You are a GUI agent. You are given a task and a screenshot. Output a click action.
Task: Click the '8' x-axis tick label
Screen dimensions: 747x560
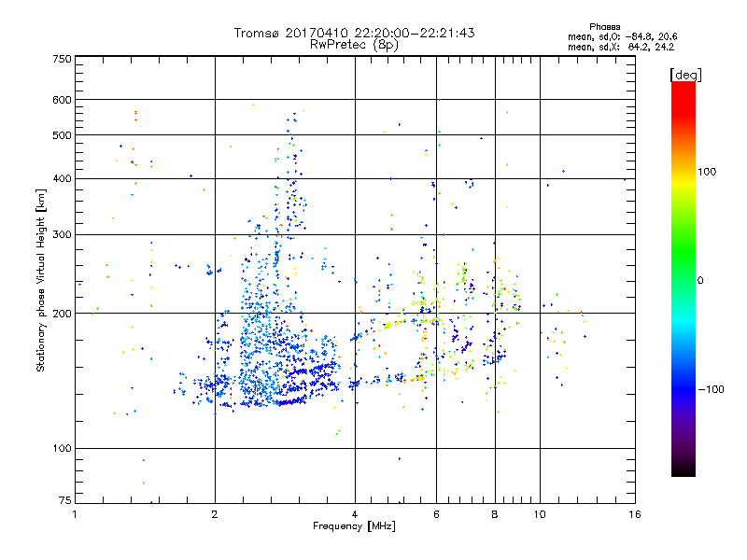[495, 514]
